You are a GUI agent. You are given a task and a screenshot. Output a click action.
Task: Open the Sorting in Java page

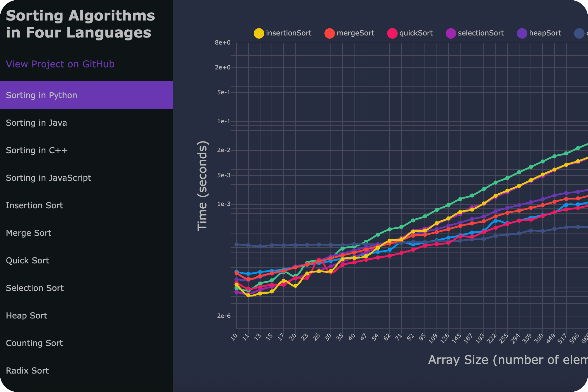coord(36,123)
